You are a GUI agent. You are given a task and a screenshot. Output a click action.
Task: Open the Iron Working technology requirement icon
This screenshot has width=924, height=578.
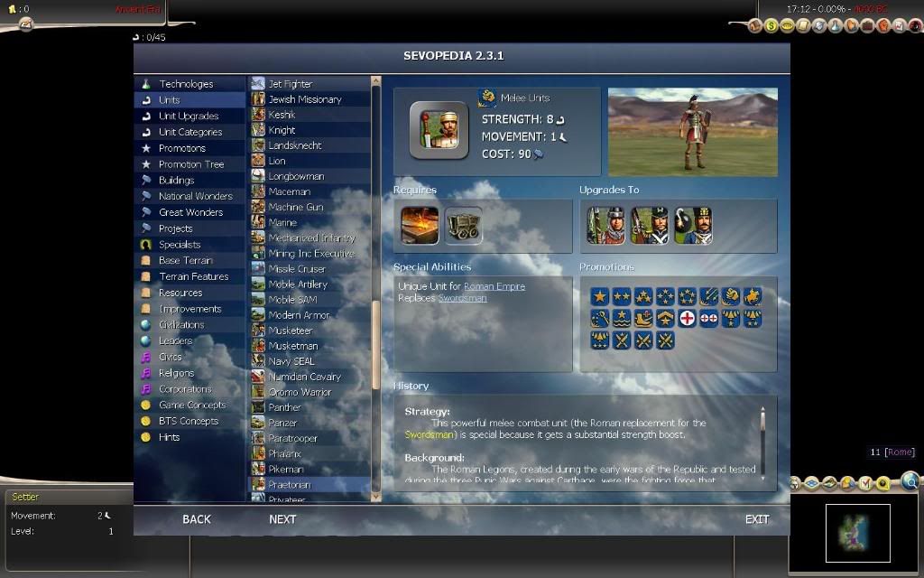[420, 225]
